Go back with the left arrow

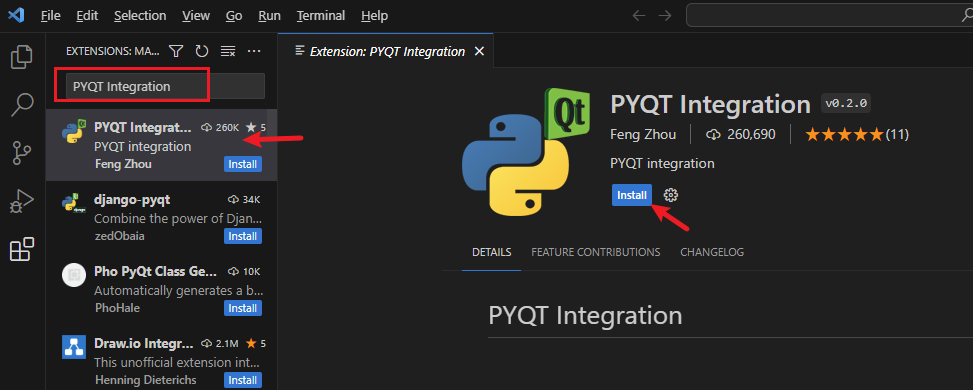coord(639,16)
